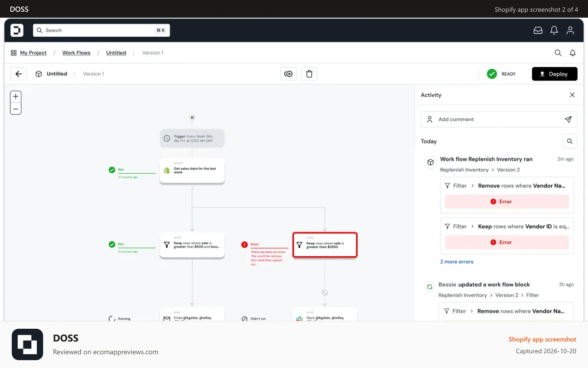The image size is (588, 368).
Task: Click search magnifier in breadcrumb bar
Action: click(558, 53)
